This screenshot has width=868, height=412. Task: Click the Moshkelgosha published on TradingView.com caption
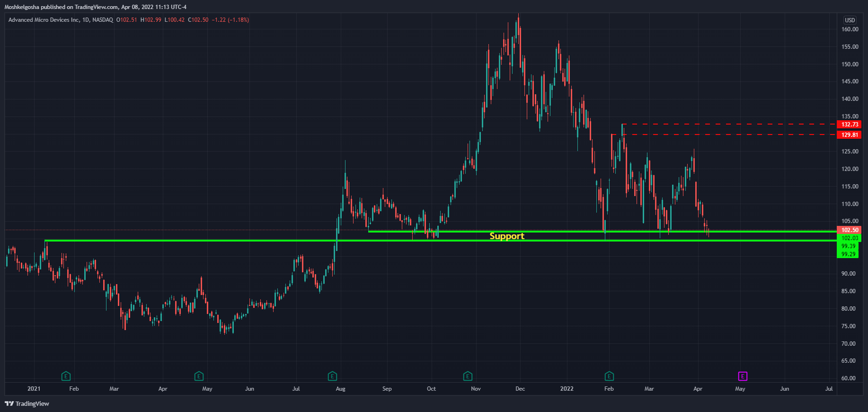pos(96,7)
